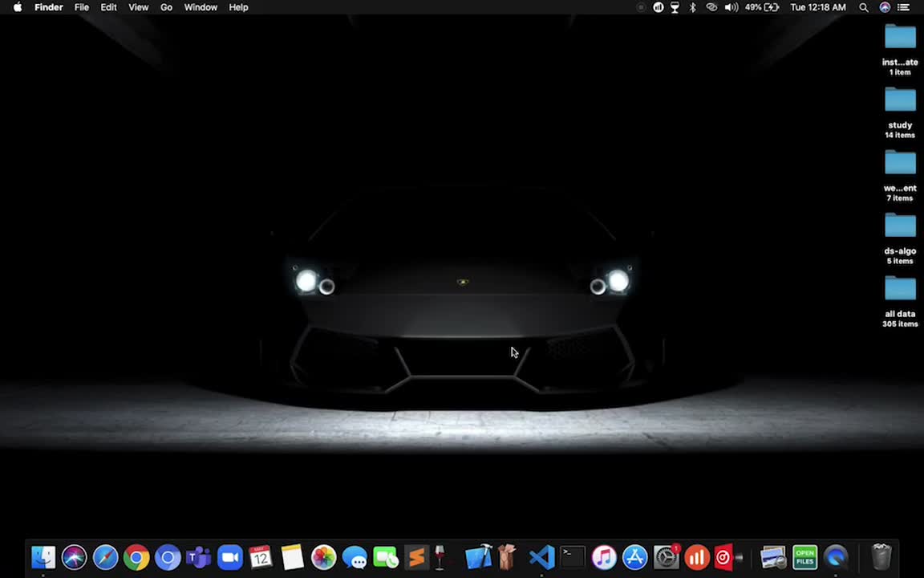The image size is (924, 578).
Task: Open Safari from the dock
Action: click(105, 557)
